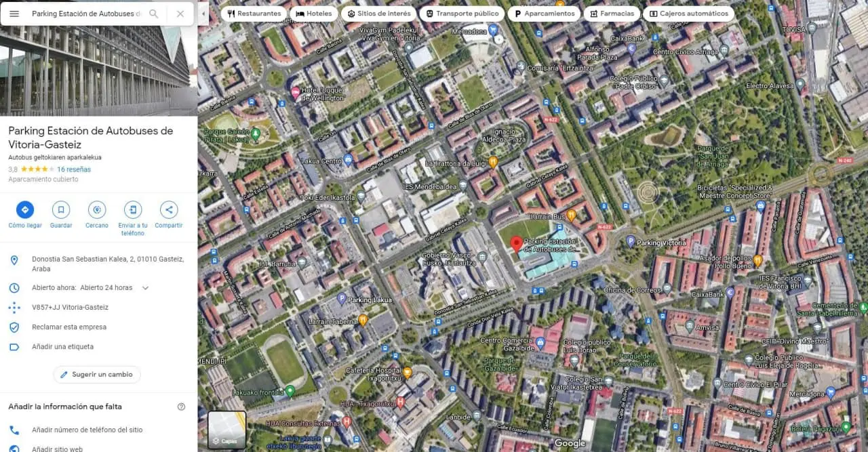Click the Amvisa marker
Viewport: 868px width, 452px height.
[x=689, y=326]
